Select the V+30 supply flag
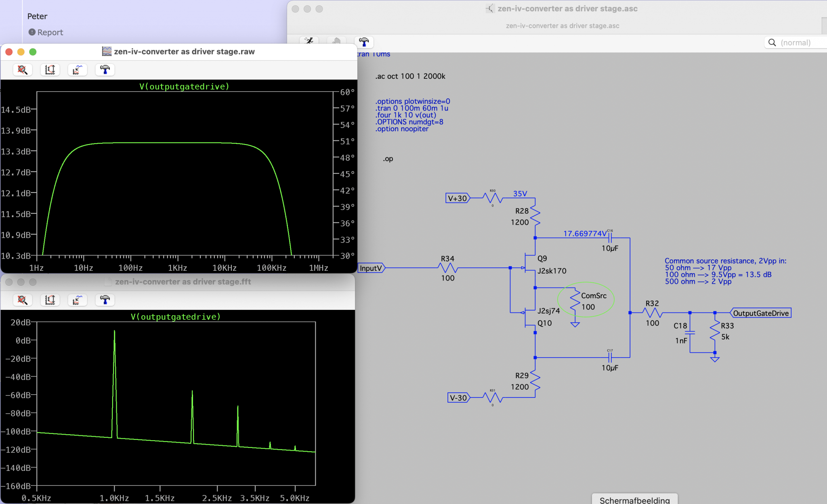This screenshot has width=827, height=504. coord(458,198)
